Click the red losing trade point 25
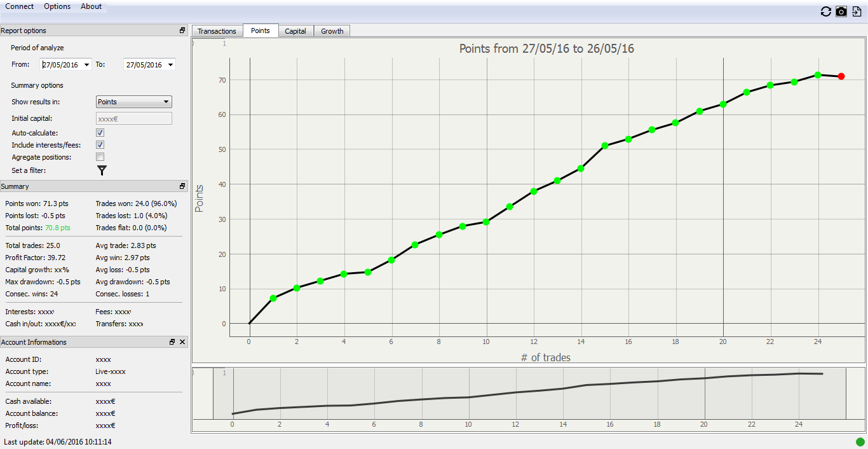 [x=841, y=76]
